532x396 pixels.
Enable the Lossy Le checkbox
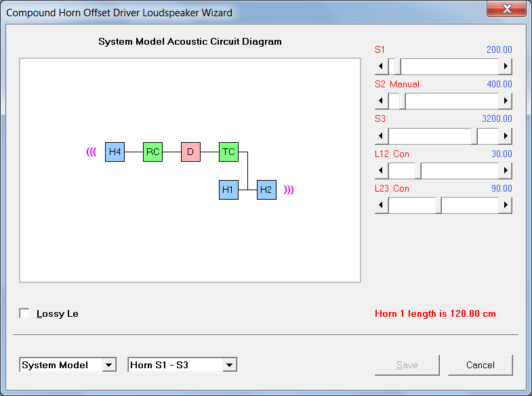tap(24, 313)
